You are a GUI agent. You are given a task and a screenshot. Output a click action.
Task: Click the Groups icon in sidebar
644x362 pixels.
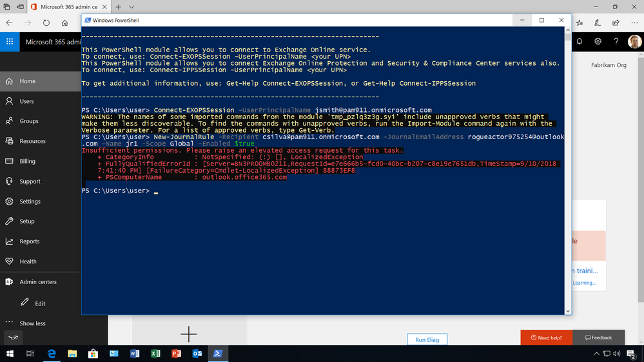[x=9, y=120]
